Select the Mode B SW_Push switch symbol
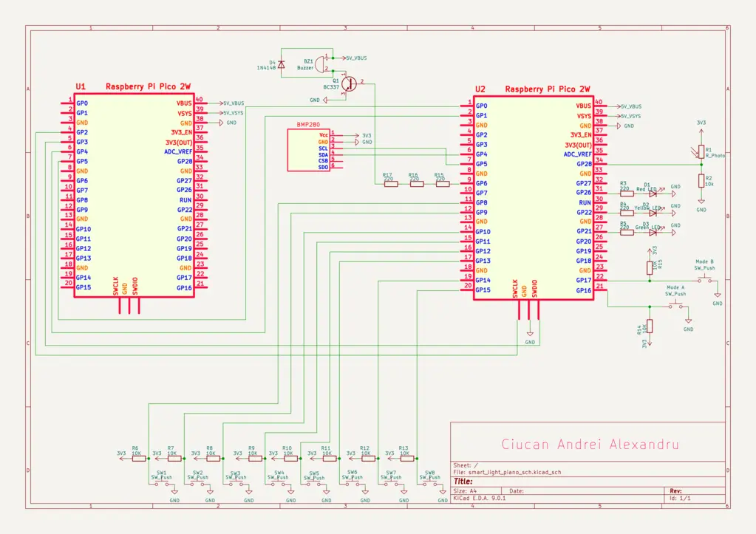Image resolution: width=756 pixels, height=534 pixels. (x=704, y=279)
